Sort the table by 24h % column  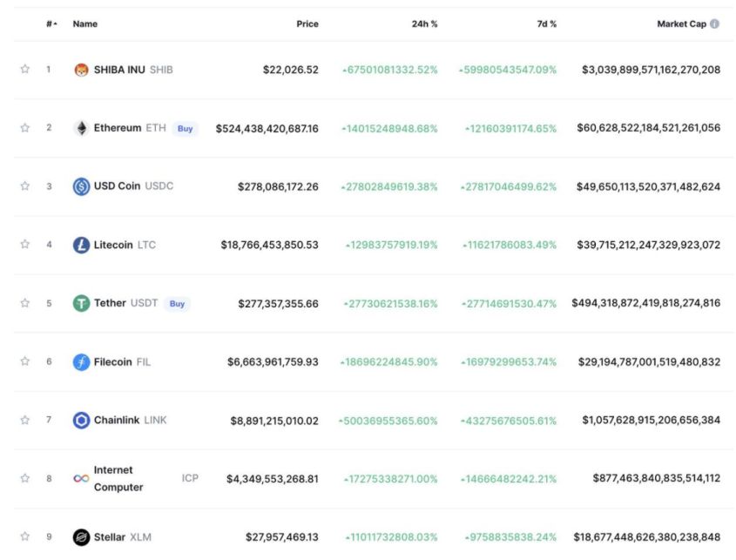424,24
